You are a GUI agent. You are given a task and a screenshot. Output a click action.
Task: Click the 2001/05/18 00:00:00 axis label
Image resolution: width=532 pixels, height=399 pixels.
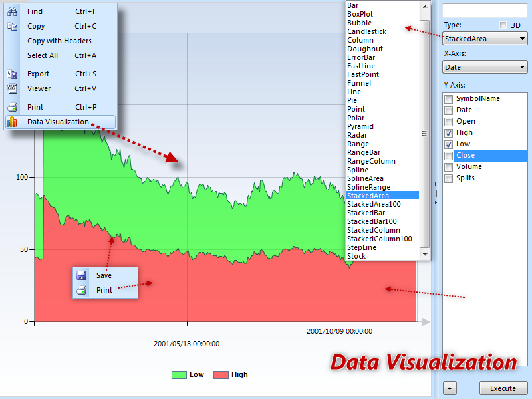pyautogui.click(x=187, y=344)
